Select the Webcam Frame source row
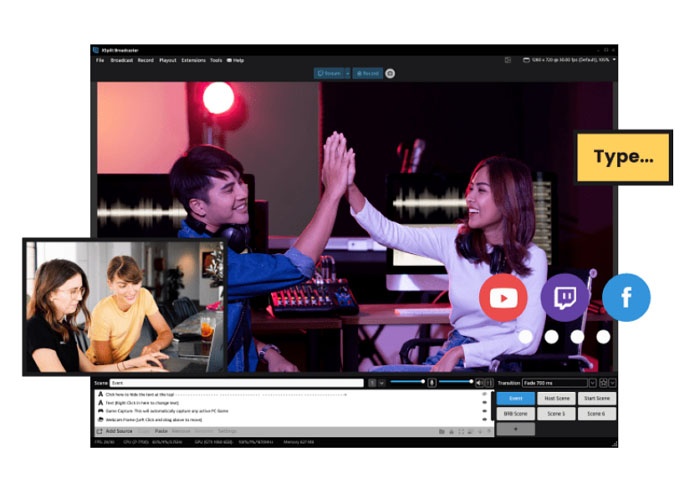Image resolution: width=700 pixels, height=478 pixels. coord(292,420)
